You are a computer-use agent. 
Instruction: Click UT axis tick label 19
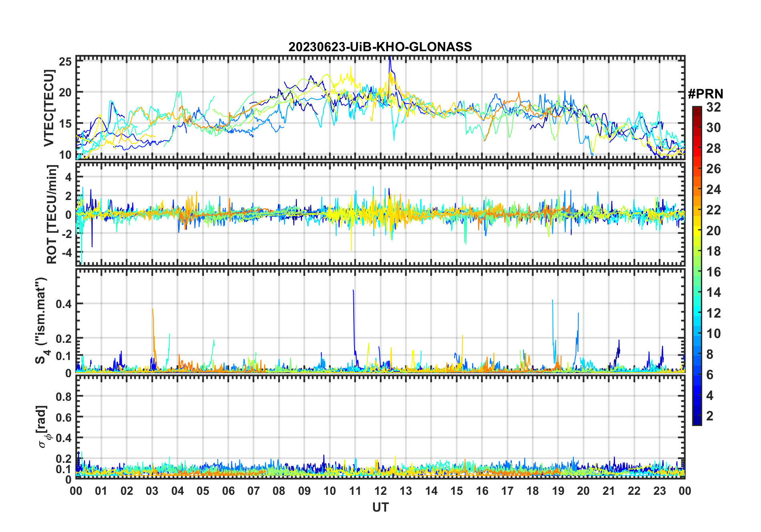pos(558,491)
